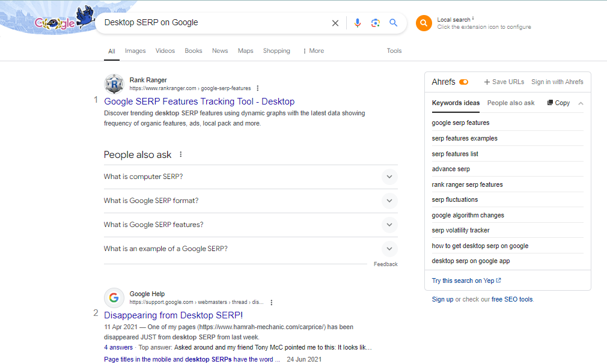Click Save URLs in Ahrefs panel

click(504, 82)
